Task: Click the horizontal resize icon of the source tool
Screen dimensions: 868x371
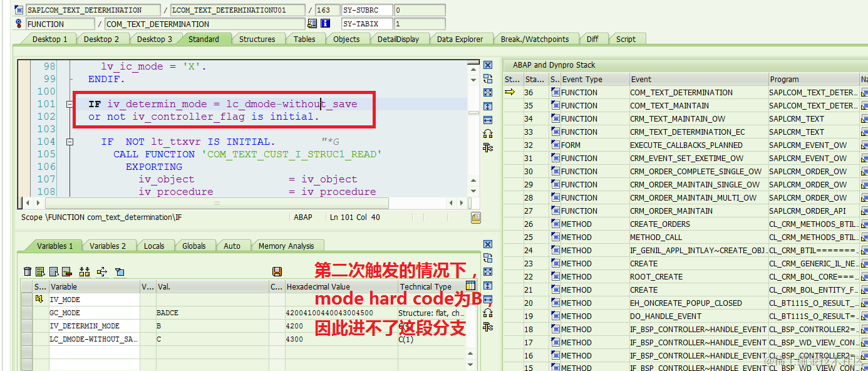Action: [488, 120]
